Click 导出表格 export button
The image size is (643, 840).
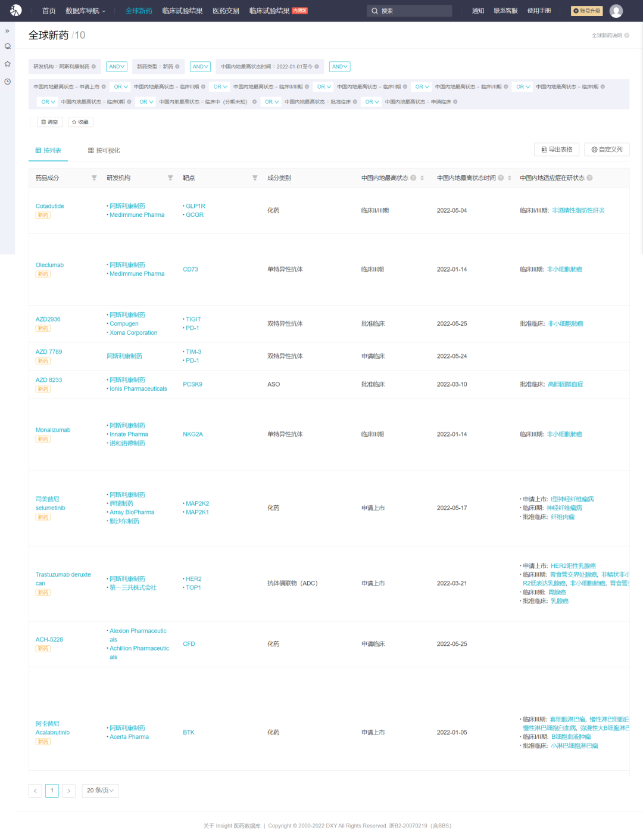[557, 150]
